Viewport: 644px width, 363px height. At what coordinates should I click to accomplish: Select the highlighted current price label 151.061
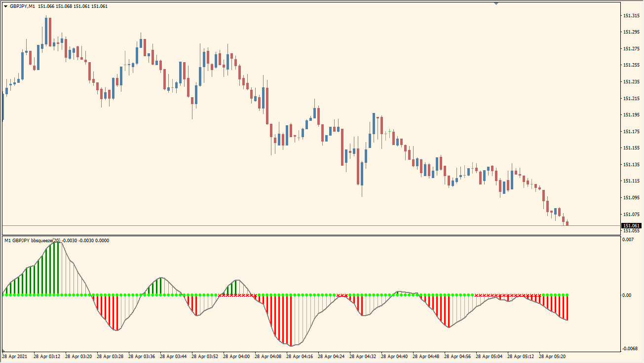click(x=631, y=226)
